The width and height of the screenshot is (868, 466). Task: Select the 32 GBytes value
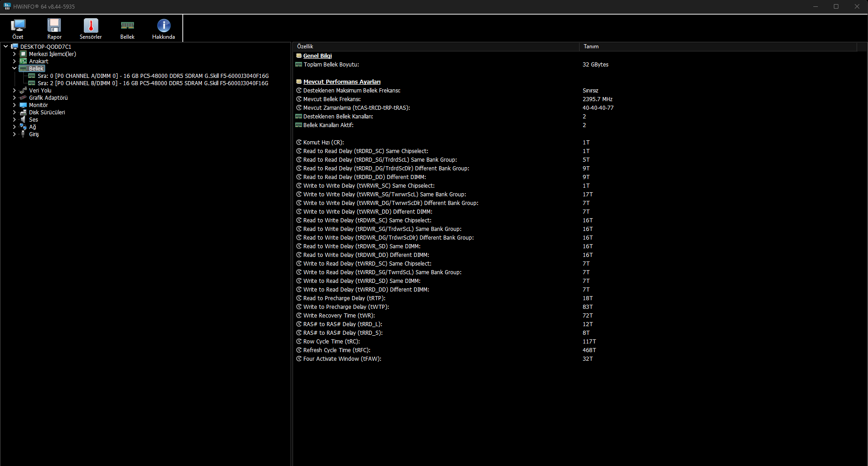(596, 64)
